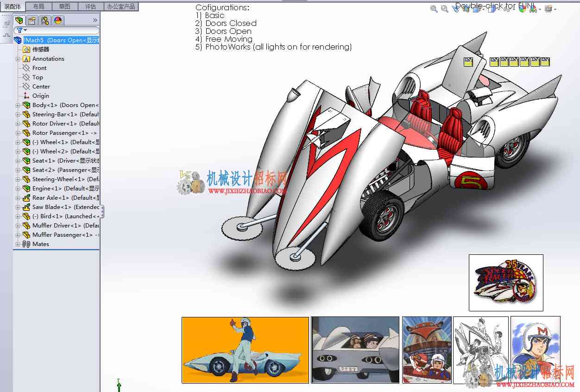Expand the (-) Bird<1> node
Screen dimensions: 580x392
[18, 216]
